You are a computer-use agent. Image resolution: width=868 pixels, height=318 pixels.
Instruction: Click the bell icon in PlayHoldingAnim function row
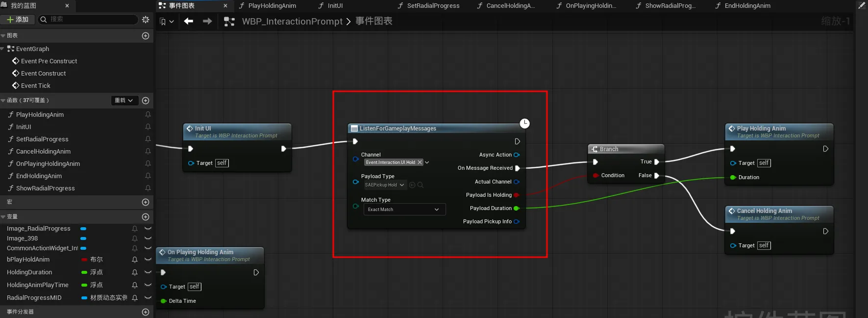coord(148,115)
